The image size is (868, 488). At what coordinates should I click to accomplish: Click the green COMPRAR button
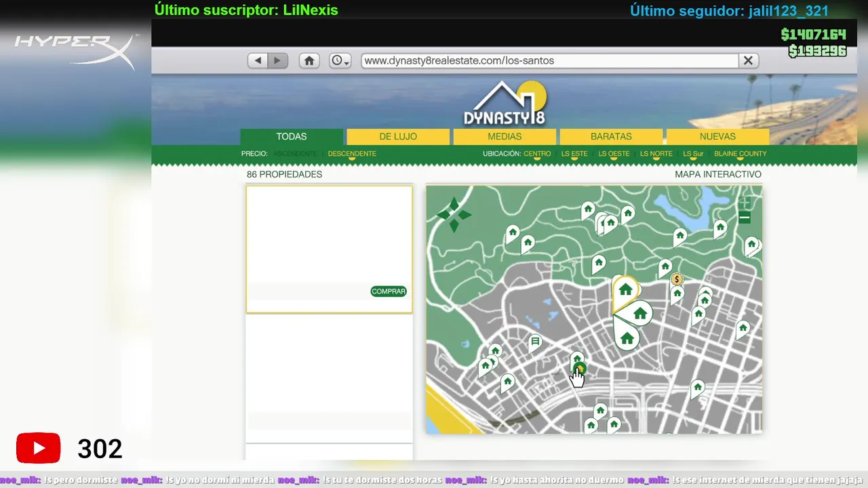pyautogui.click(x=389, y=291)
